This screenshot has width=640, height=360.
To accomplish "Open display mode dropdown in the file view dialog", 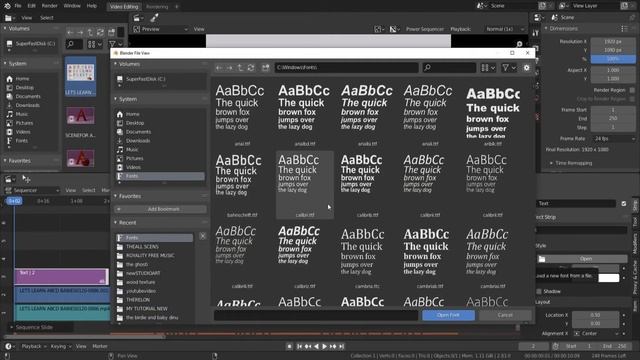I will pyautogui.click(x=488, y=68).
